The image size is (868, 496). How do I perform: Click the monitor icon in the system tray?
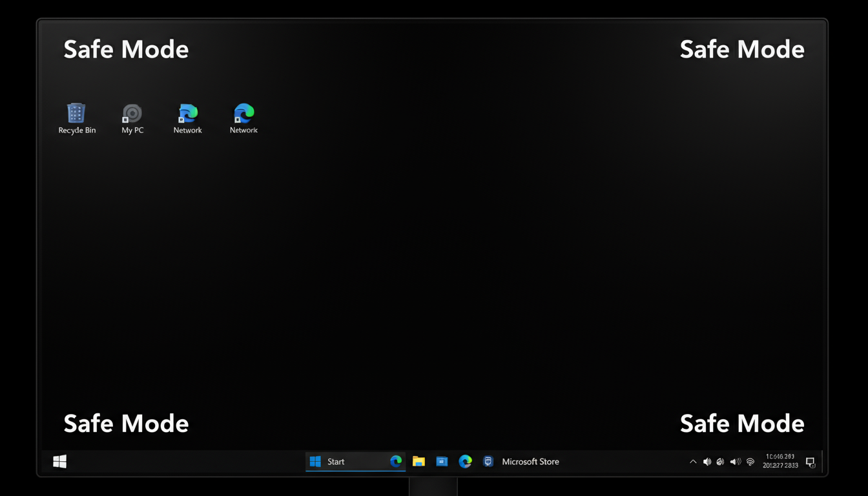click(811, 462)
